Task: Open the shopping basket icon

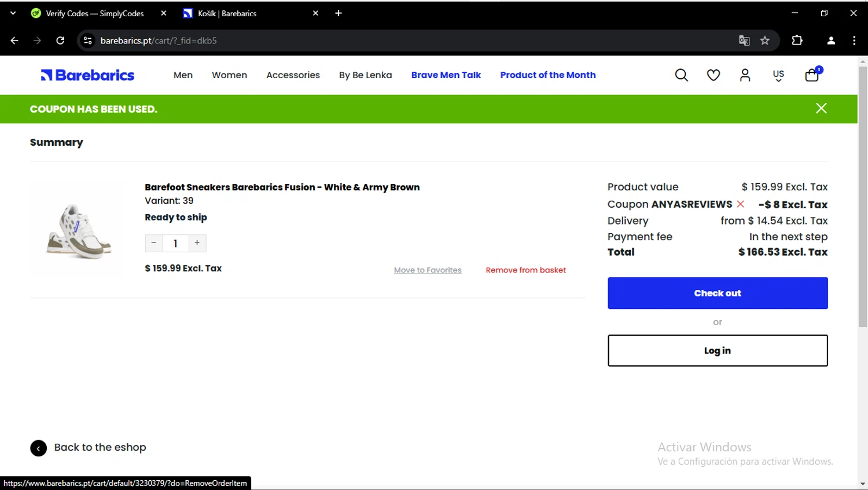Action: pos(812,75)
